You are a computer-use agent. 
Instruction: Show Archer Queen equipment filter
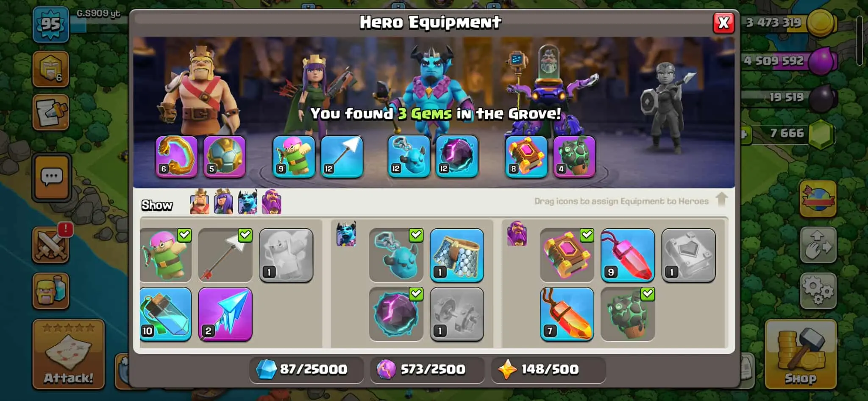[x=223, y=202]
